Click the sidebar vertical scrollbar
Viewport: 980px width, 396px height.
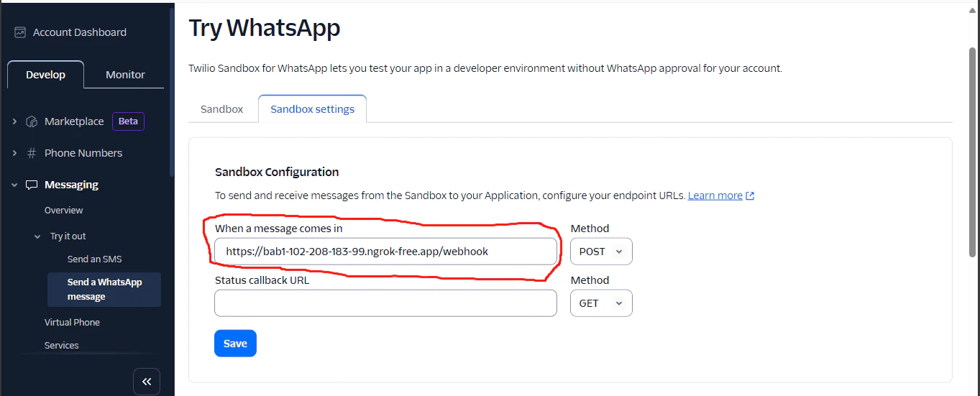170,93
